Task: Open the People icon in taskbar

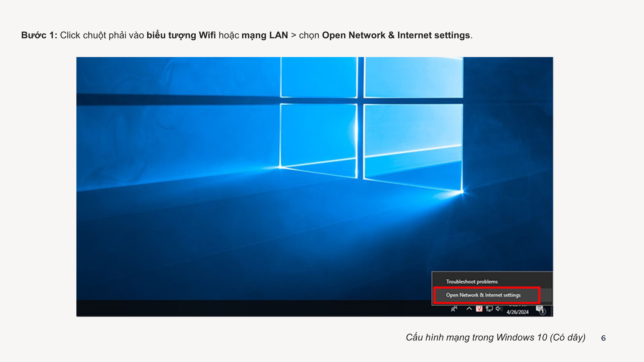Action: click(x=454, y=309)
